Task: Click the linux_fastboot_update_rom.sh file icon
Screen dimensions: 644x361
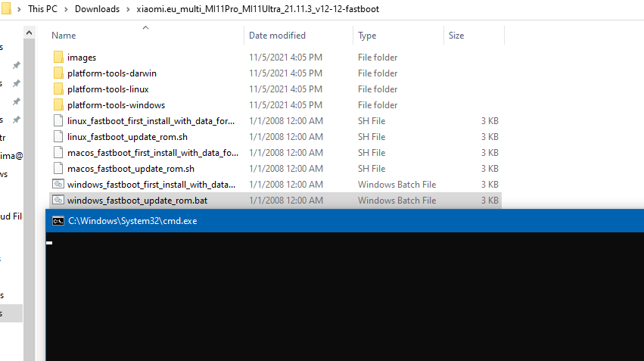Action: 58,137
